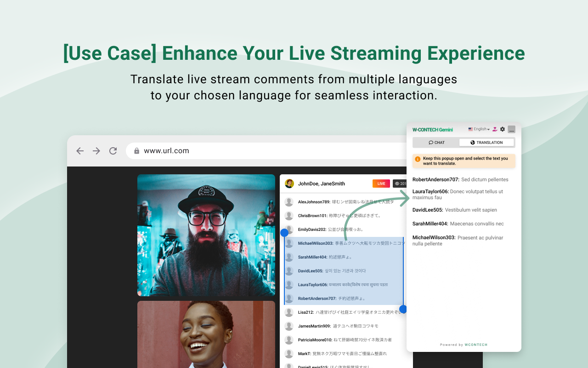The width and height of the screenshot is (588, 368).
Task: Go forward with the browser forward arrow
Action: pos(96,151)
